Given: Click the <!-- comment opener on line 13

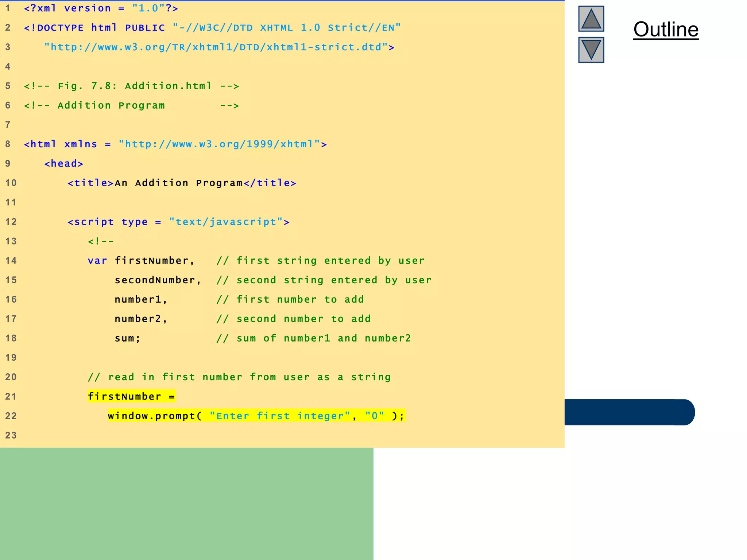Looking at the screenshot, I should [101, 241].
